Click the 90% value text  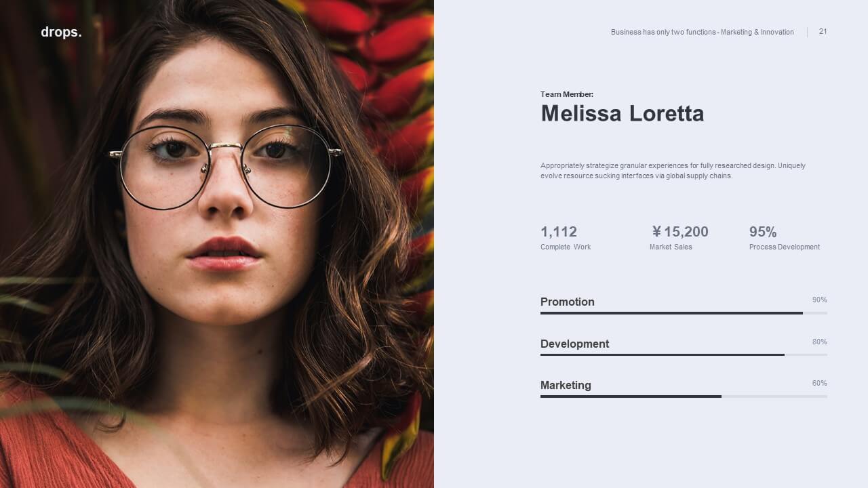coord(819,300)
